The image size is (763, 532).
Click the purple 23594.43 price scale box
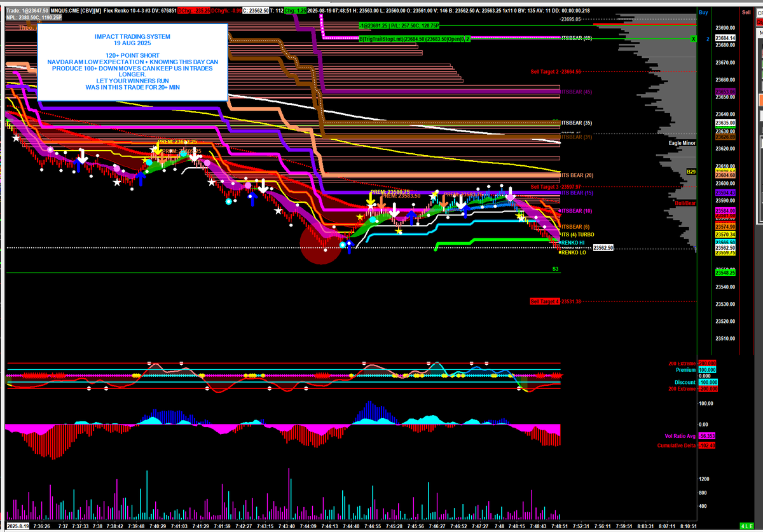(725, 193)
